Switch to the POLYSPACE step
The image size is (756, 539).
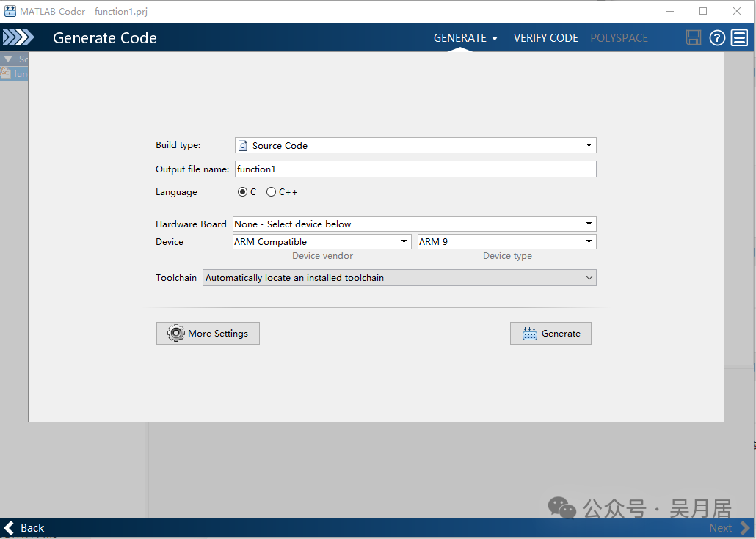pyautogui.click(x=619, y=38)
